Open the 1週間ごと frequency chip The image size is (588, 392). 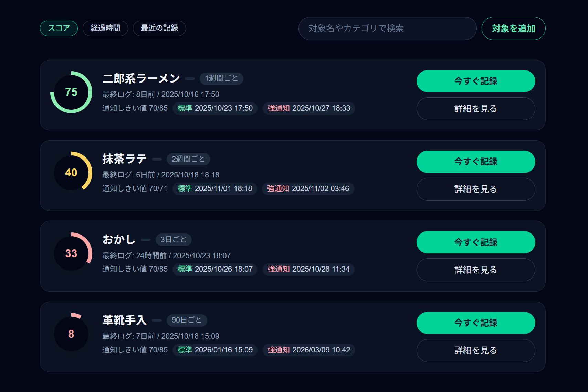[221, 78]
